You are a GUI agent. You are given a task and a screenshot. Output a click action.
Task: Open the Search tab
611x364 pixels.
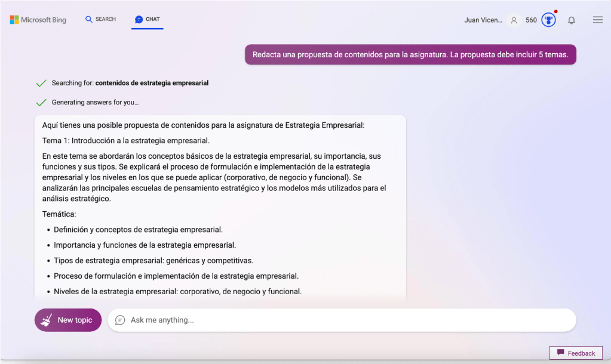[100, 20]
